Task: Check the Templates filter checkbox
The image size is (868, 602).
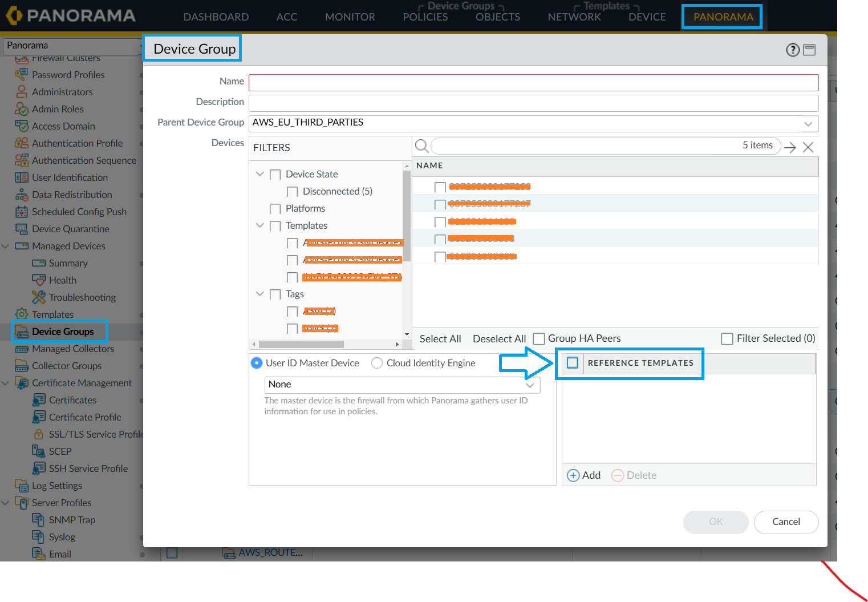Action: pos(275,226)
